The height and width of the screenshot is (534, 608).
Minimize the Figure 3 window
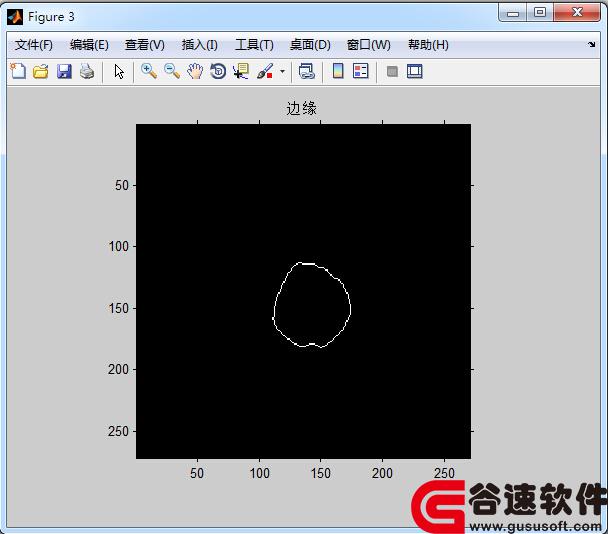[x=513, y=13]
